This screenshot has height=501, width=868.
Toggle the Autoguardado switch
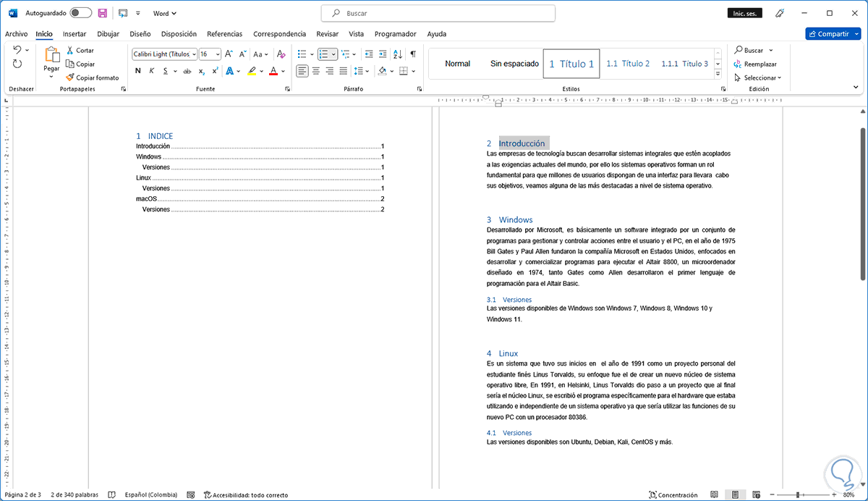pyautogui.click(x=81, y=13)
